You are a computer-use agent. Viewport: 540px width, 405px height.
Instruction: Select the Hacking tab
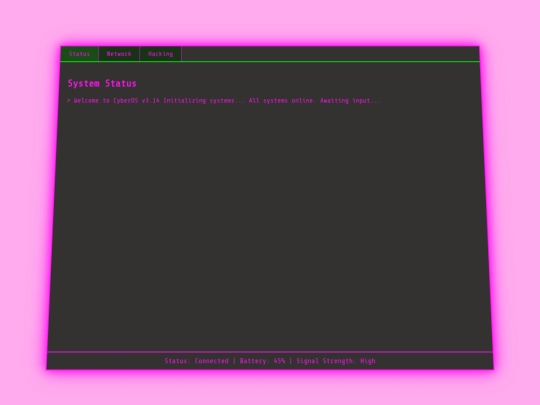pyautogui.click(x=160, y=54)
